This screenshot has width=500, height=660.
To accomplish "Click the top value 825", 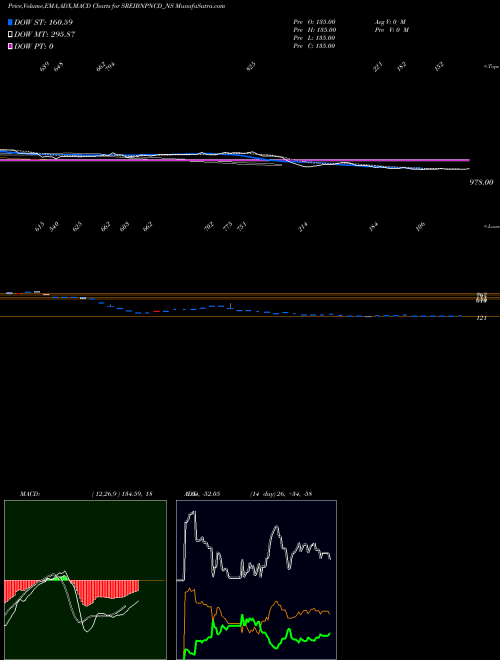I will (251, 67).
